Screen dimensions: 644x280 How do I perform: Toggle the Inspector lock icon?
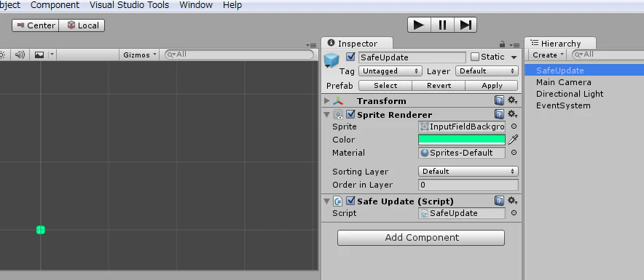click(x=502, y=44)
